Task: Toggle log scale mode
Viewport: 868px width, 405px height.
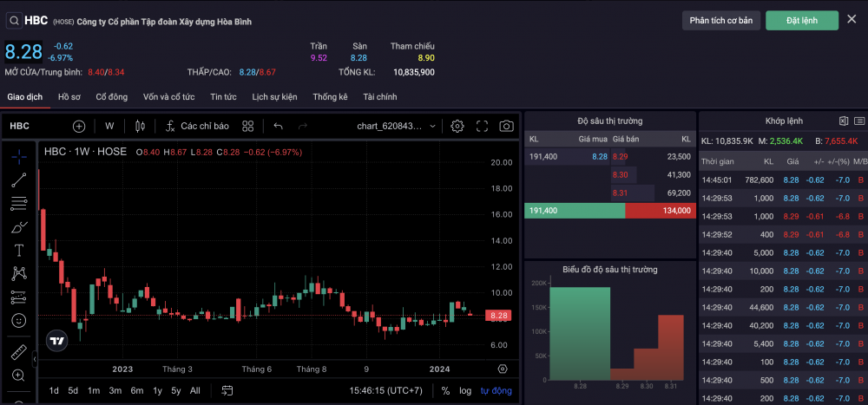Action: point(465,390)
